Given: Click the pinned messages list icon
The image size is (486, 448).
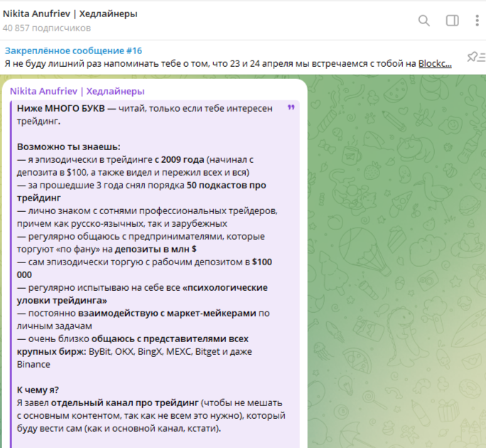Looking at the screenshot, I should (x=476, y=57).
